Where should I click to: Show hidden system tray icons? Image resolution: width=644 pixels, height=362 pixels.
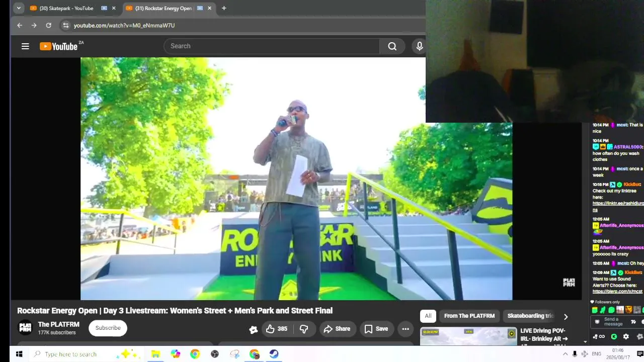point(565,354)
